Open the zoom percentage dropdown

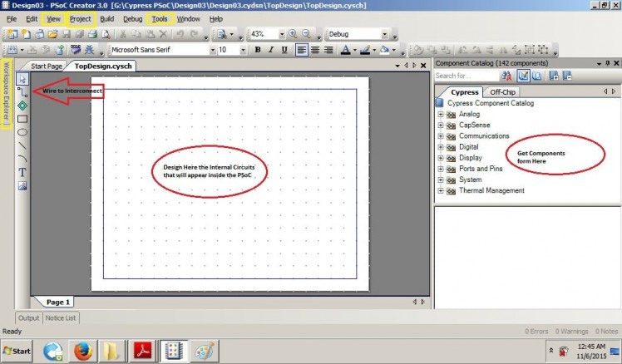[x=282, y=35]
